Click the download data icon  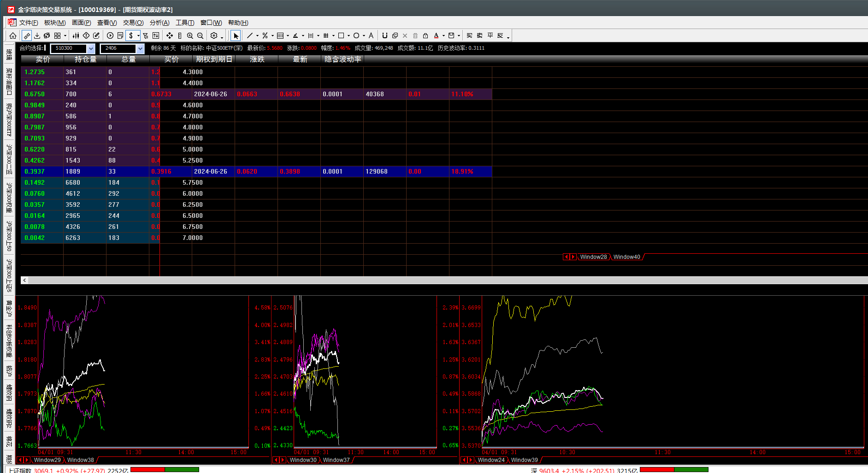[x=37, y=35]
